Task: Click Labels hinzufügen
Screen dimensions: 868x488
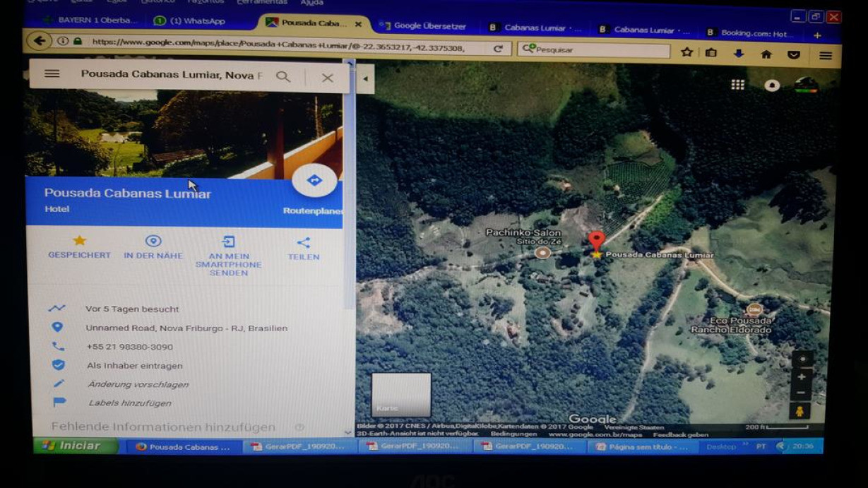Action: pos(130,403)
